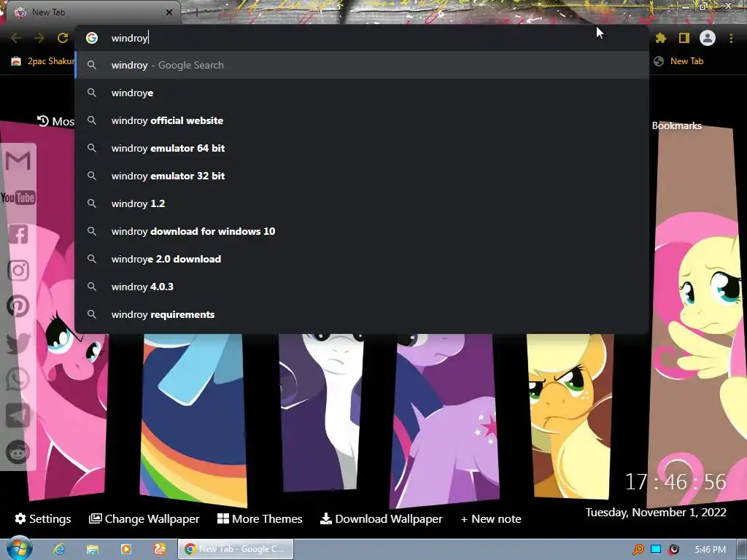The image size is (747, 560).
Task: Click the recorder tray icon
Action: [x=673, y=550]
